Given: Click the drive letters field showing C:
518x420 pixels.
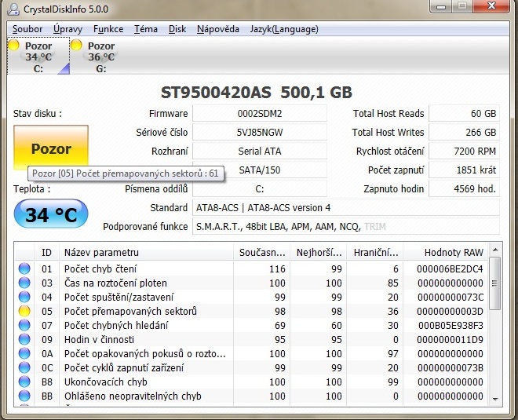Looking at the screenshot, I should tap(260, 189).
